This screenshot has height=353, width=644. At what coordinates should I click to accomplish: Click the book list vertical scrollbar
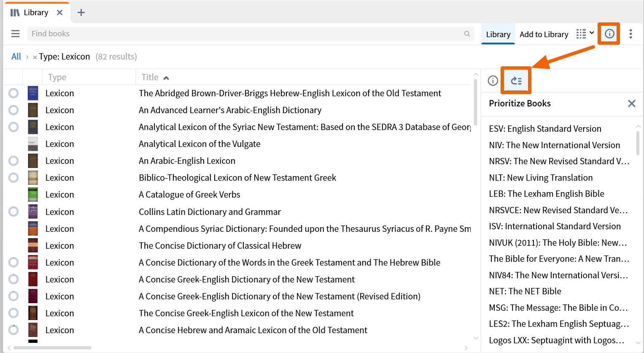(x=476, y=102)
